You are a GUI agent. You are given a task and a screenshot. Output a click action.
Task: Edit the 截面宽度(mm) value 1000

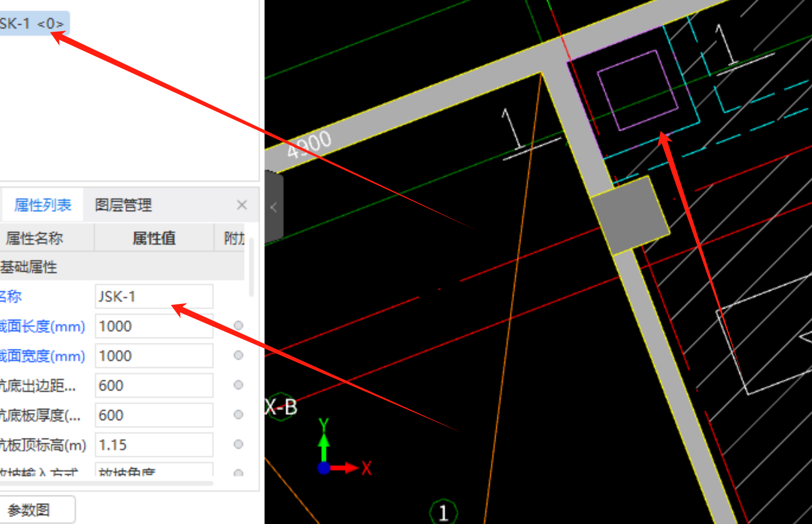[x=154, y=356]
